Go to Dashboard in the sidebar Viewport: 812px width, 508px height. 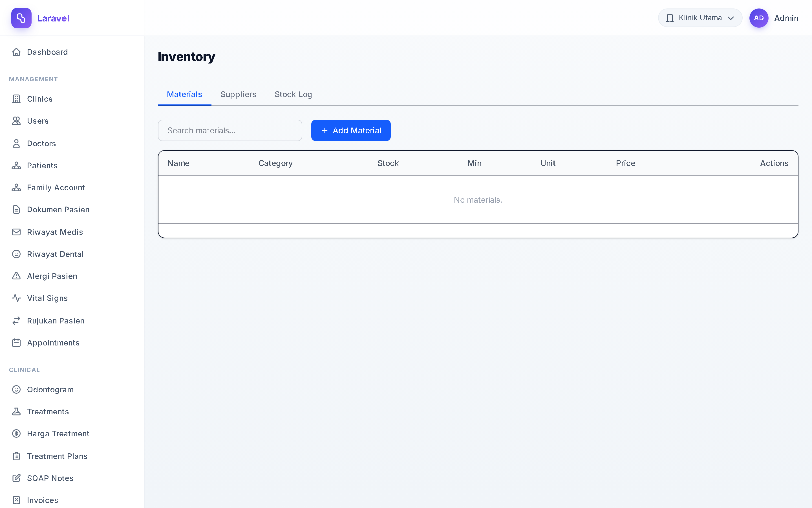[47, 52]
